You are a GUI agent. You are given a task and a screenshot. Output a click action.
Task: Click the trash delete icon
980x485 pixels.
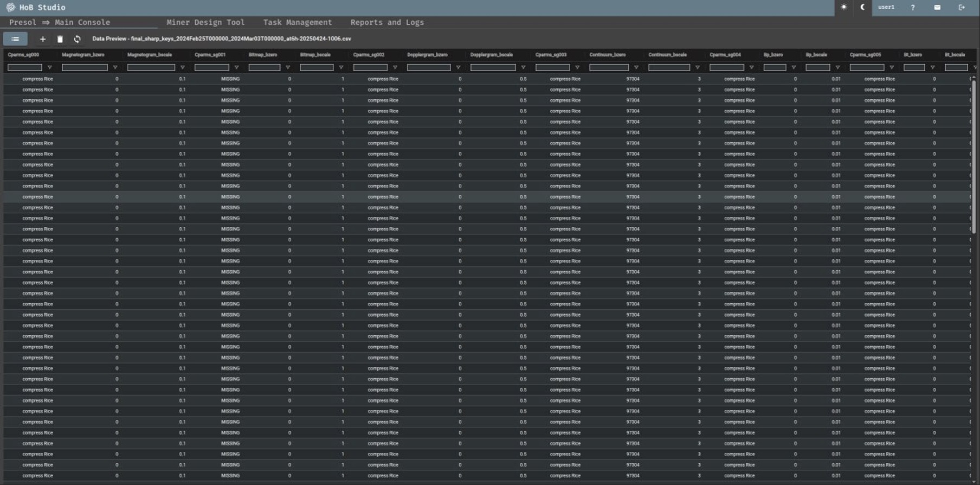(x=60, y=39)
